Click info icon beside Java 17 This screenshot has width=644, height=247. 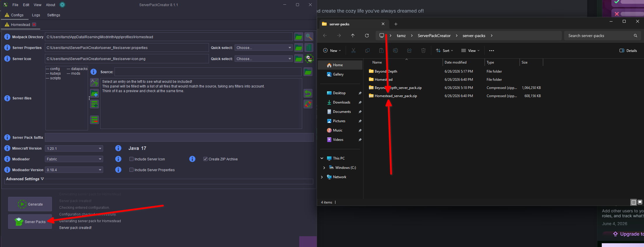point(118,148)
